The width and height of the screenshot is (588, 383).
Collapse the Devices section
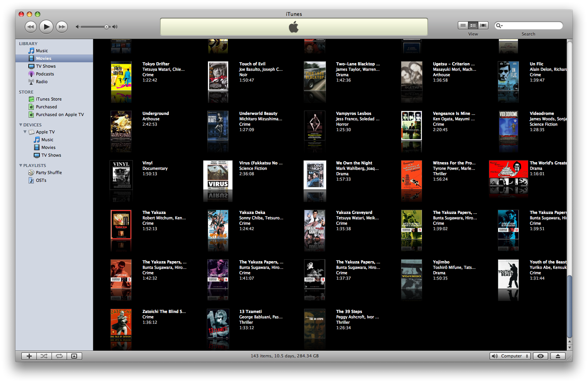[x=21, y=125]
